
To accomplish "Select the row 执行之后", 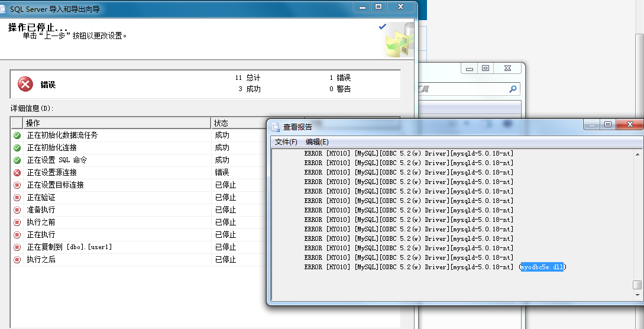I will tap(139, 260).
